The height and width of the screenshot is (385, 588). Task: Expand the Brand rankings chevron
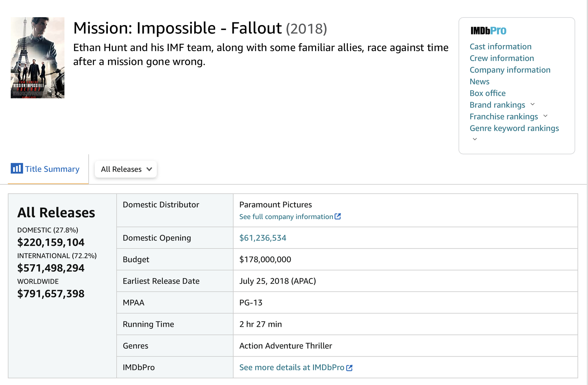coord(533,104)
